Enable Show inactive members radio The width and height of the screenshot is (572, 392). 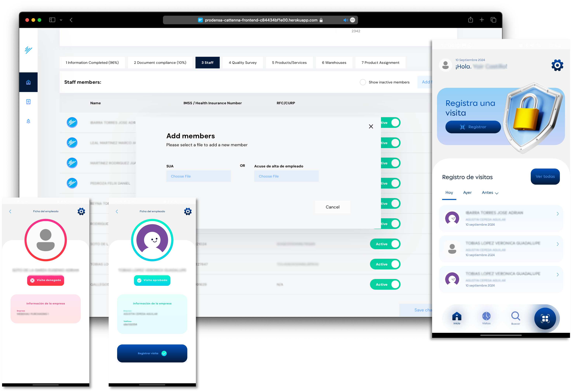pos(363,82)
